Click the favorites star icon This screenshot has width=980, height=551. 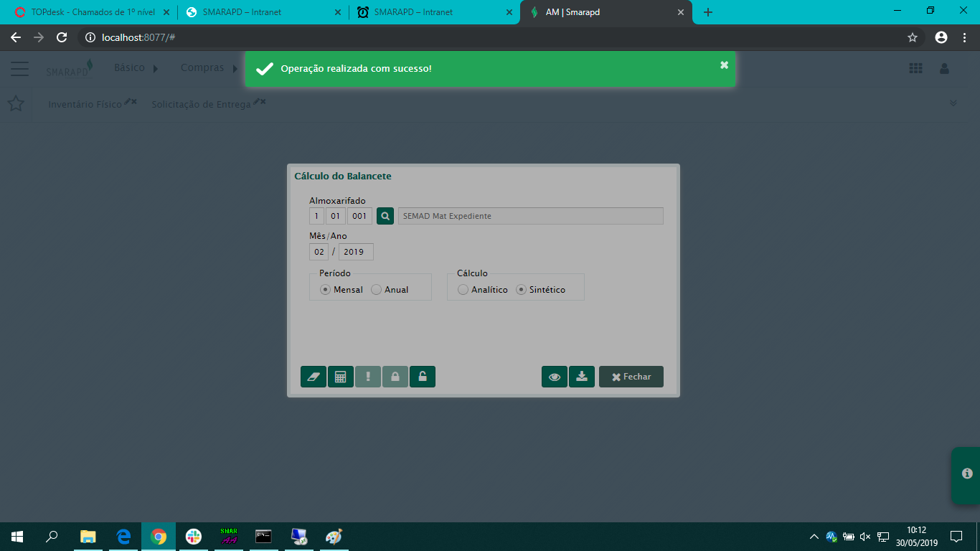(16, 104)
